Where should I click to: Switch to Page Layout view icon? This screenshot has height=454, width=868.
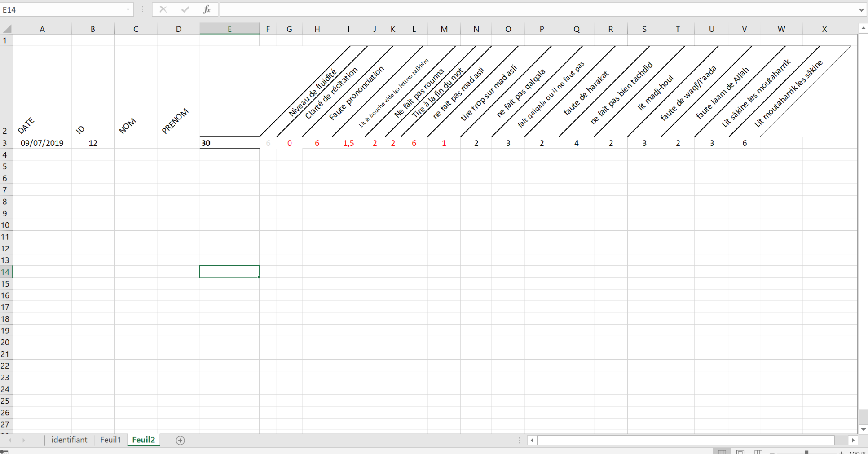pos(740,452)
